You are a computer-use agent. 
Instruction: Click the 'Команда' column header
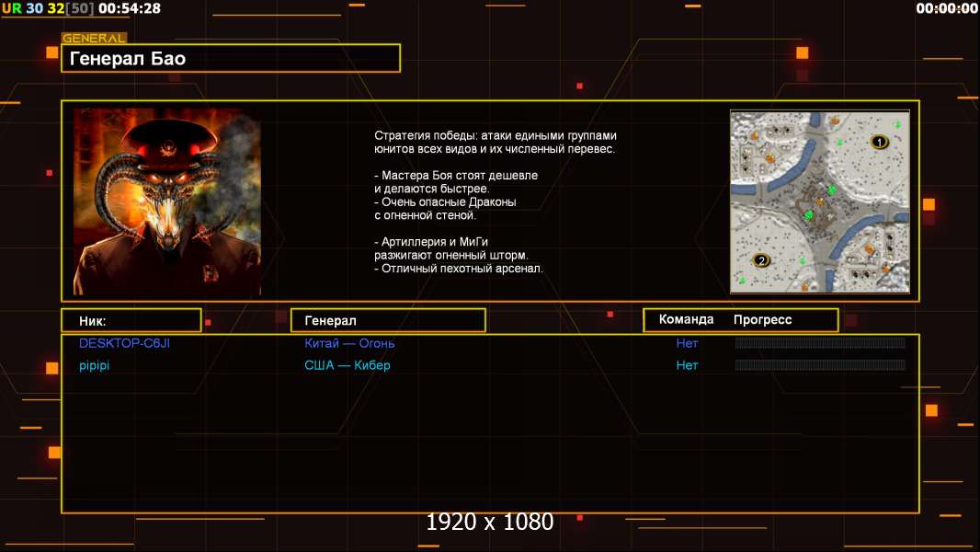pyautogui.click(x=686, y=319)
